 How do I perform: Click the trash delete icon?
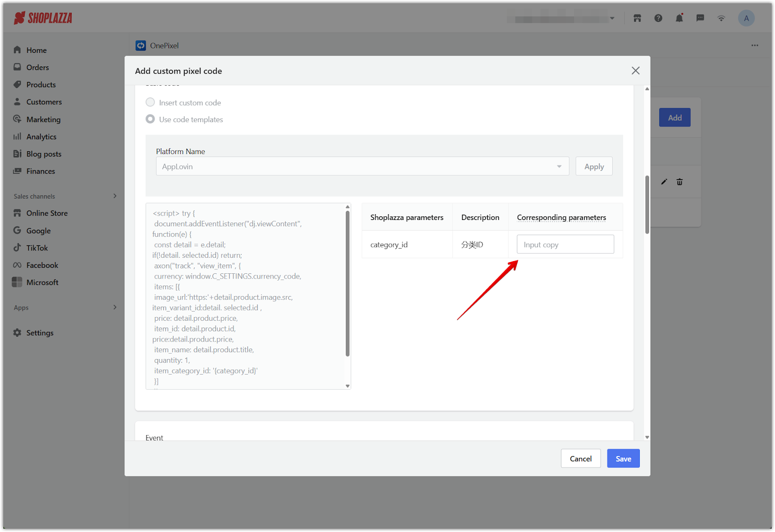680,182
